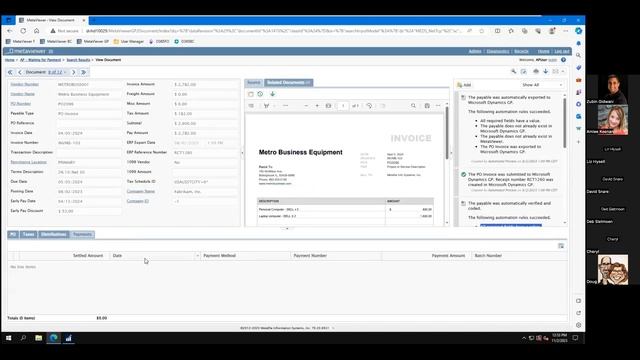Image resolution: width=640 pixels, height=360 pixels.
Task: Sort by the Payment Method column header
Action: (220, 256)
